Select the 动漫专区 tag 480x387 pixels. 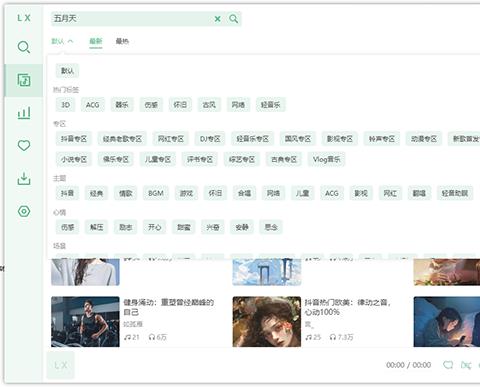pos(424,139)
